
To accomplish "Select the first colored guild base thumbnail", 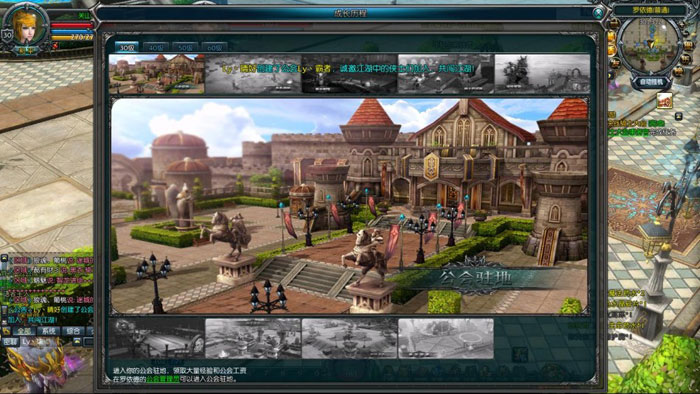I will tap(157, 74).
